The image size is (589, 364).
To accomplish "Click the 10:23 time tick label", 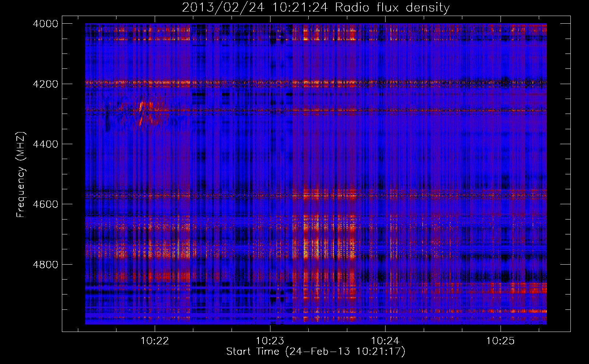I will tap(270, 341).
